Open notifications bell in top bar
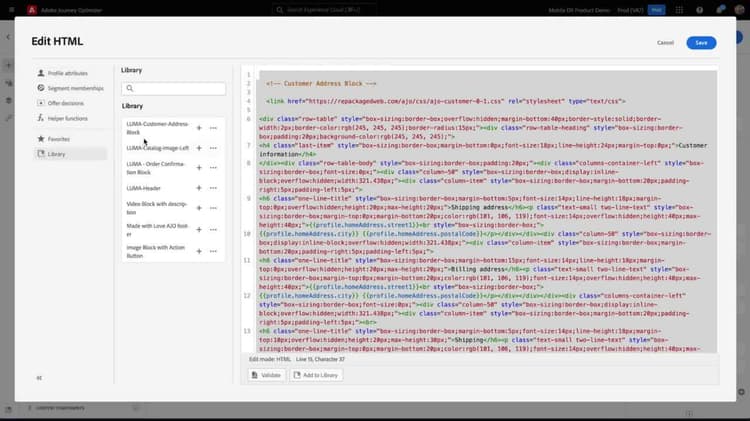The image size is (750, 421). pyautogui.click(x=720, y=10)
